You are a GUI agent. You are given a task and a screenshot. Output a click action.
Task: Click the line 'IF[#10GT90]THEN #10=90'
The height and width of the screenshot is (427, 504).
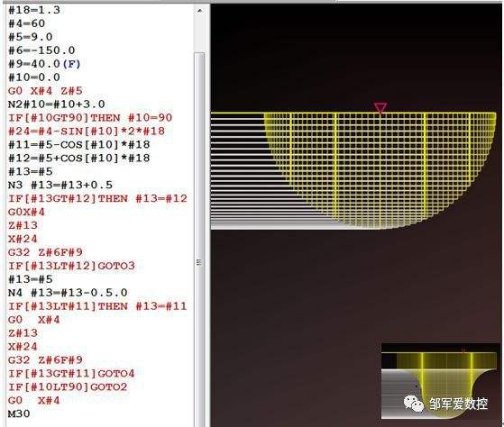[x=90, y=118]
